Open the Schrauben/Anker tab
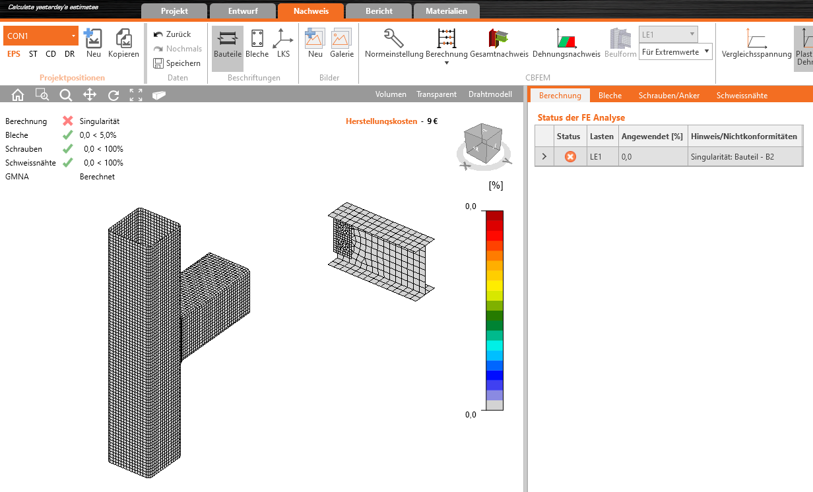 click(x=669, y=95)
